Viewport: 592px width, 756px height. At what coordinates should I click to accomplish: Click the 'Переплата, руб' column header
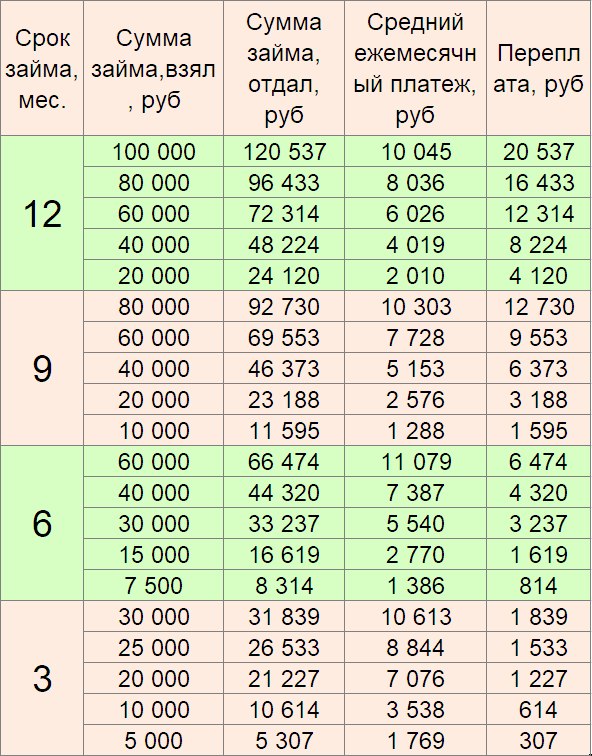[538, 68]
